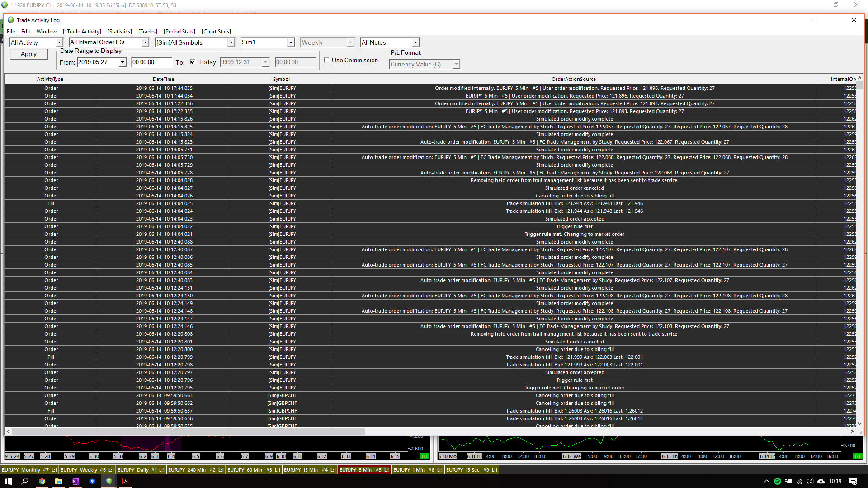
Task: Uncheck the Today checkbox
Action: tap(193, 62)
